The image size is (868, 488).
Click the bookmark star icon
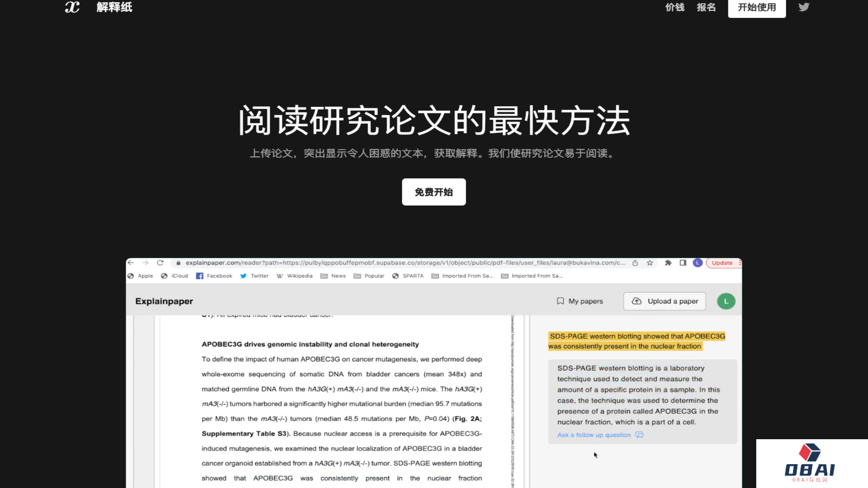point(650,262)
